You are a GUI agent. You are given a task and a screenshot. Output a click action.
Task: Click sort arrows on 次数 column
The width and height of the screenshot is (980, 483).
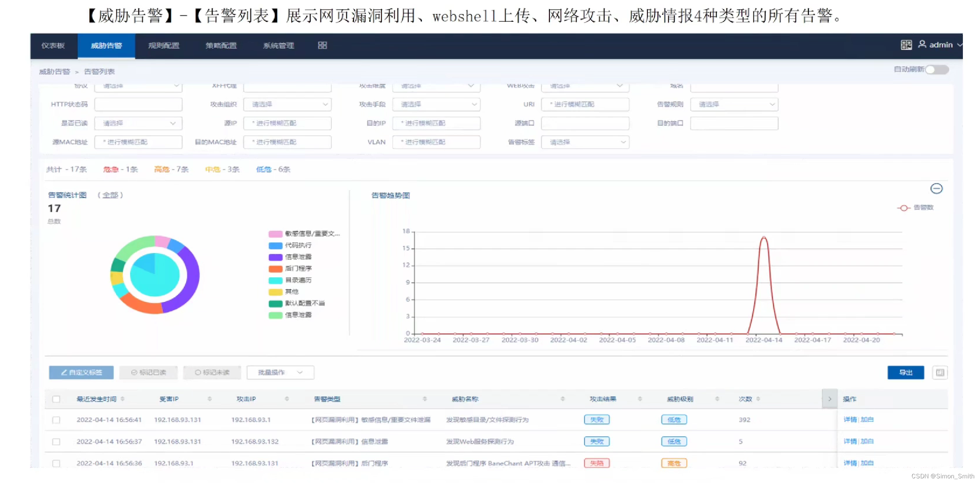758,399
